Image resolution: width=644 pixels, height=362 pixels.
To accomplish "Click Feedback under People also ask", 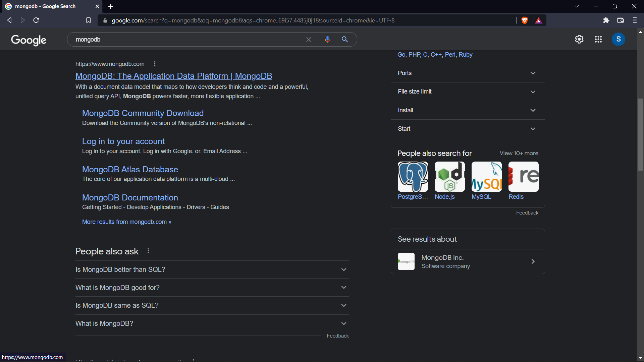I will 338,336.
